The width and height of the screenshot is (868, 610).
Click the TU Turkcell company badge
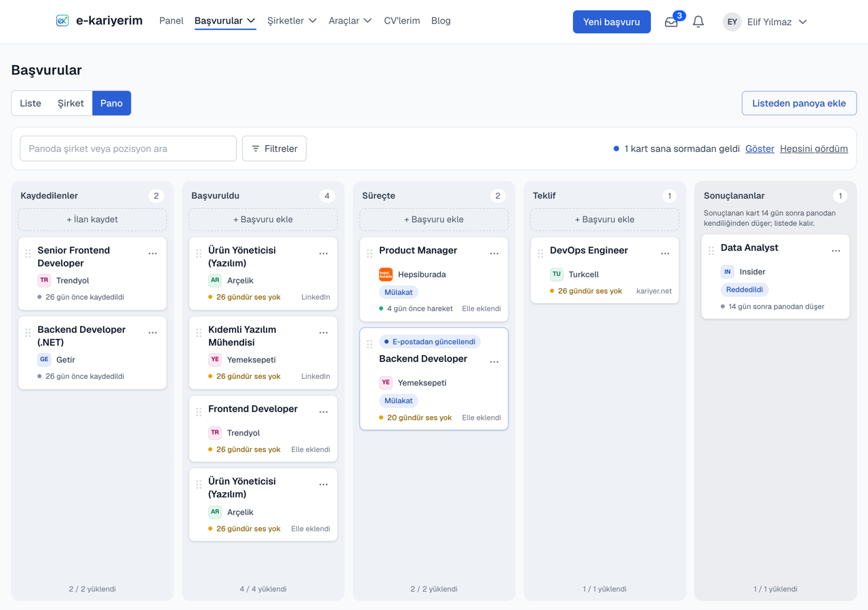coord(557,274)
